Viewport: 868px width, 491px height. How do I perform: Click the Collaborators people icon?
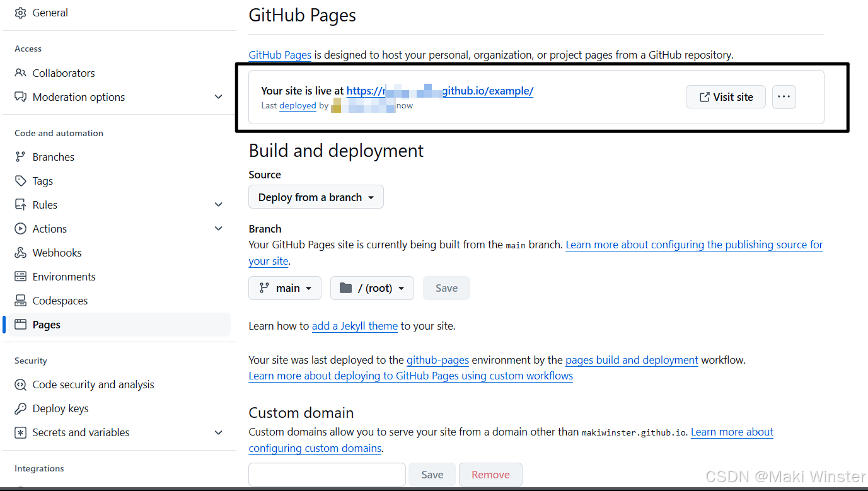coord(21,73)
